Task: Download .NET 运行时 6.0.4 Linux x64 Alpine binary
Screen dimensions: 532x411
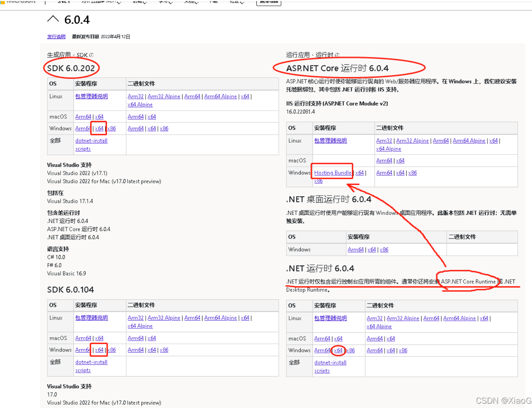Action: pos(379,326)
